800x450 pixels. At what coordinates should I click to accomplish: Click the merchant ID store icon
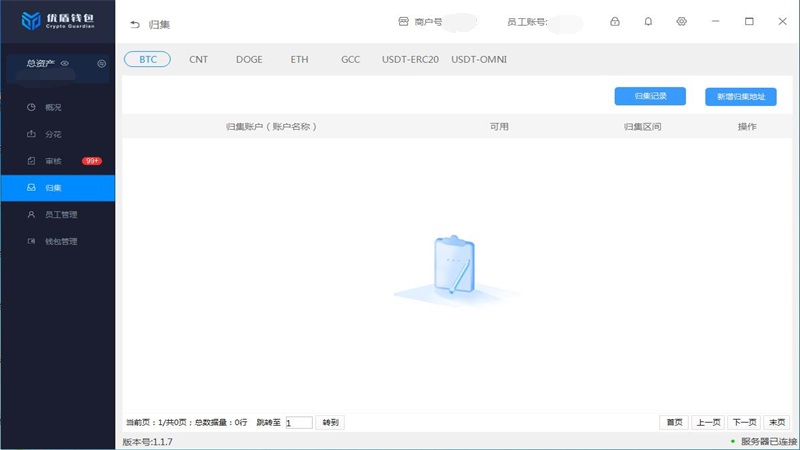403,22
